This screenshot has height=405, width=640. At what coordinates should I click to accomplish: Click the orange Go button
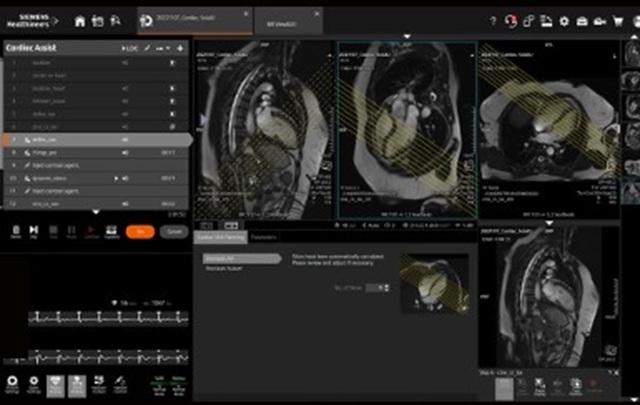(140, 232)
